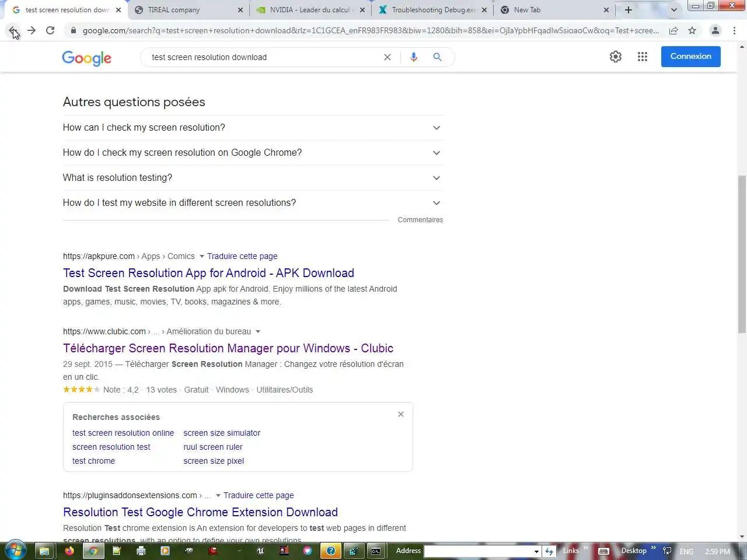
Task: Close the TIREAL company tab
Action: click(x=240, y=10)
